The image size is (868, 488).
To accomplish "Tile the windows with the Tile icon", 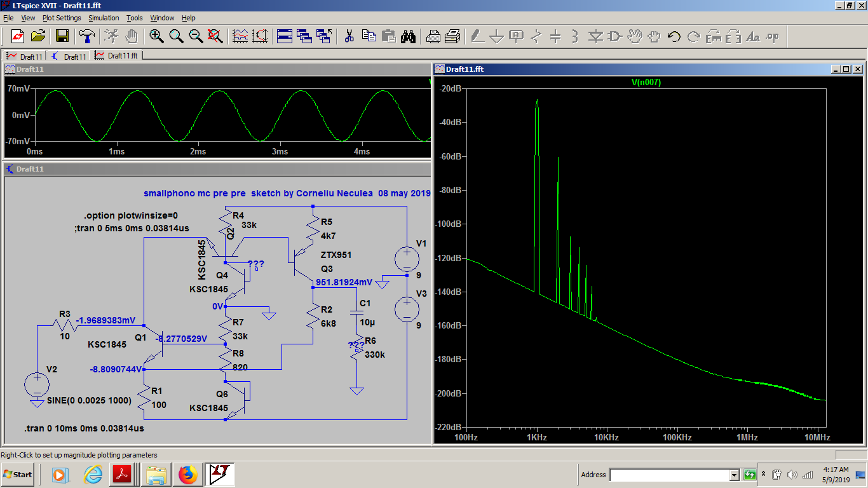I will point(284,36).
